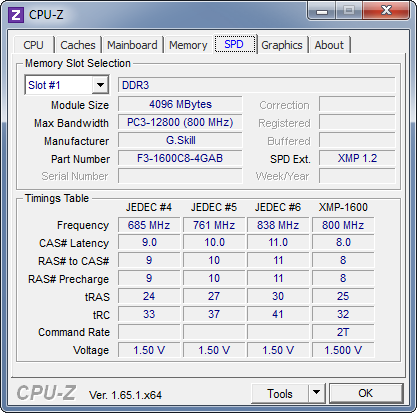Image resolution: width=417 pixels, height=413 pixels.
Task: Click tRC value 41
Action: click(x=278, y=314)
